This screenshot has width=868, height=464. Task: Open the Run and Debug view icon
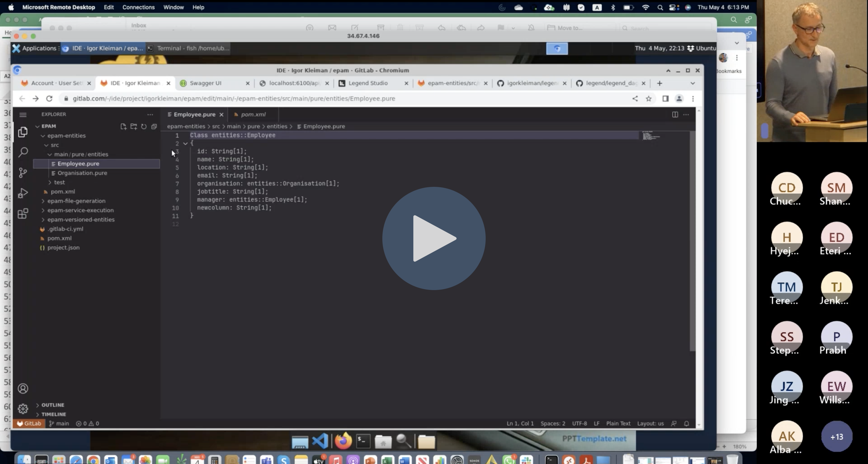[x=23, y=193]
